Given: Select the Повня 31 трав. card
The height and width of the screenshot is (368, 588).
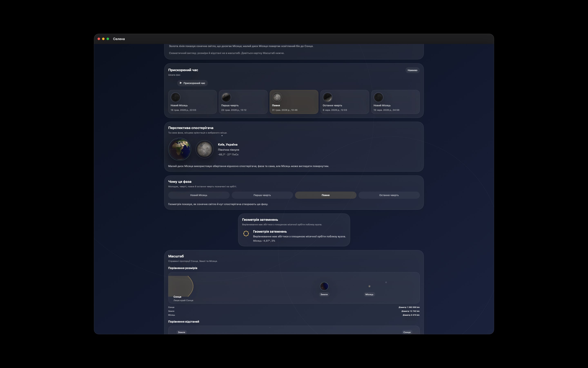Looking at the screenshot, I should point(294,102).
